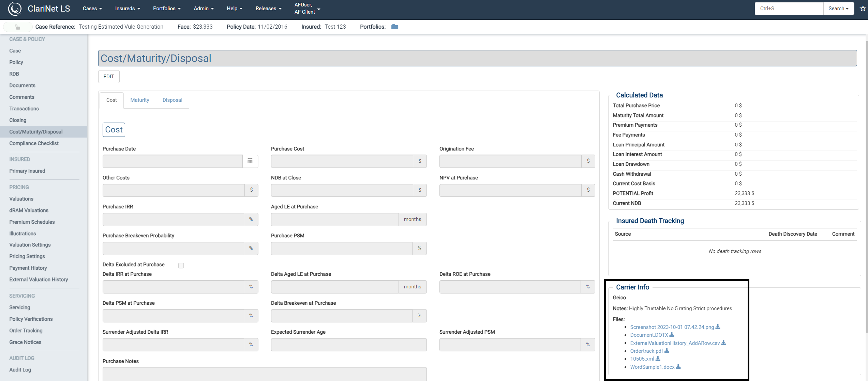Go to Payment History
This screenshot has width=868, height=381.
coord(28,268)
